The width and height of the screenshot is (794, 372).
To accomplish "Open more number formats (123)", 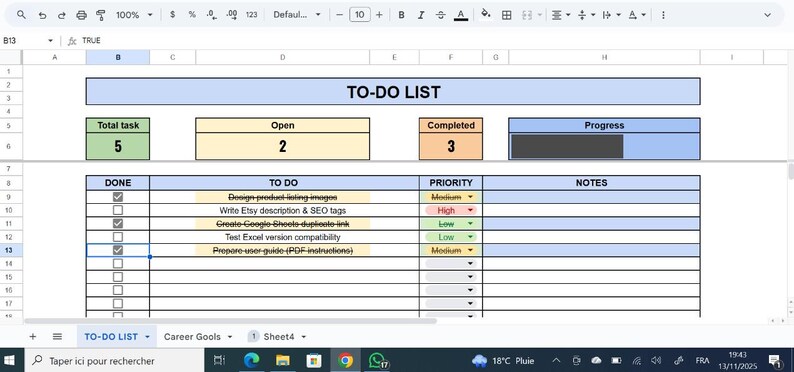I will 252,15.
